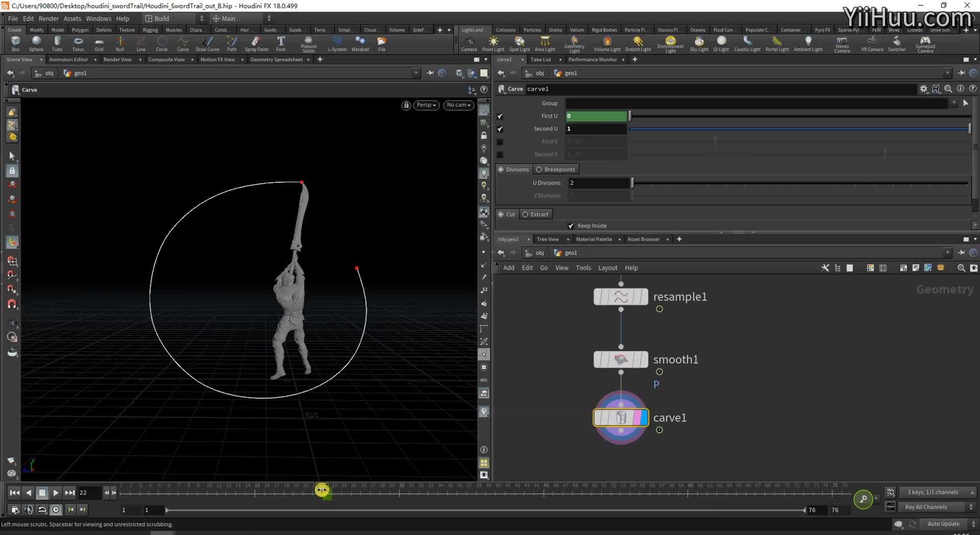The height and width of the screenshot is (535, 980).
Task: Toggle the Second U checkbox
Action: pyautogui.click(x=500, y=129)
